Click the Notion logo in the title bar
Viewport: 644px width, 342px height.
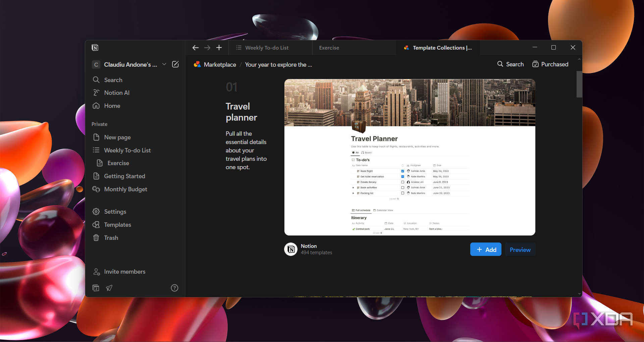[95, 48]
